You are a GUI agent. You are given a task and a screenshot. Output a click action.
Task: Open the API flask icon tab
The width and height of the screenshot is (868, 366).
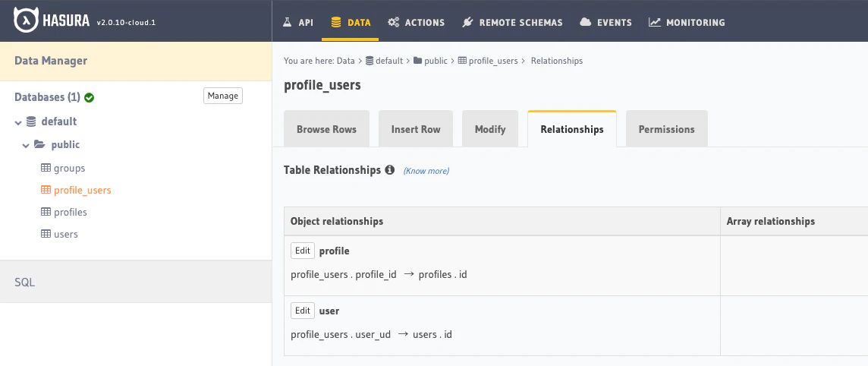click(x=287, y=23)
